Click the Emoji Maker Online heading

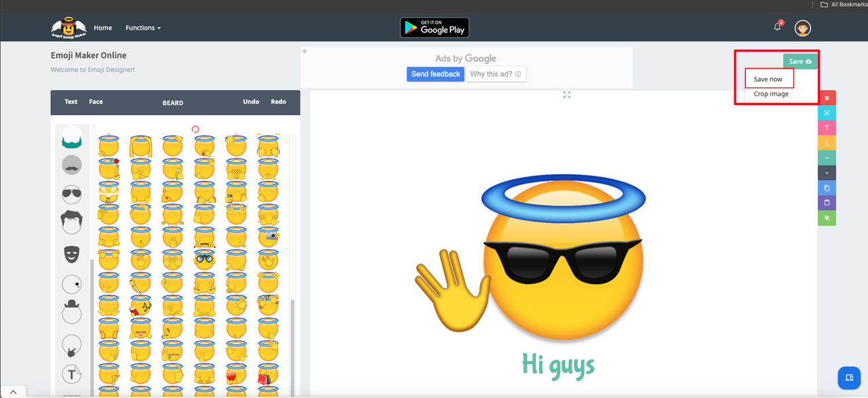[89, 56]
